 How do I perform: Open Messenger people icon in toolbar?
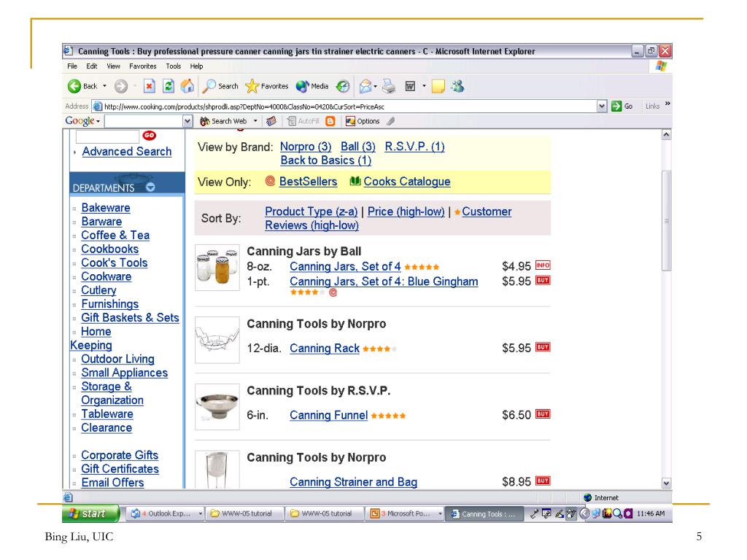(x=458, y=86)
